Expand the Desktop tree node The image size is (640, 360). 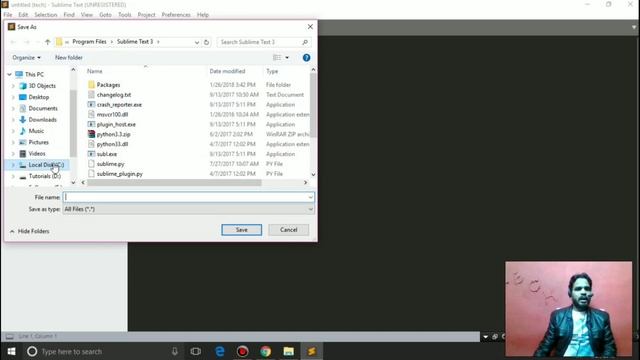tap(13, 97)
